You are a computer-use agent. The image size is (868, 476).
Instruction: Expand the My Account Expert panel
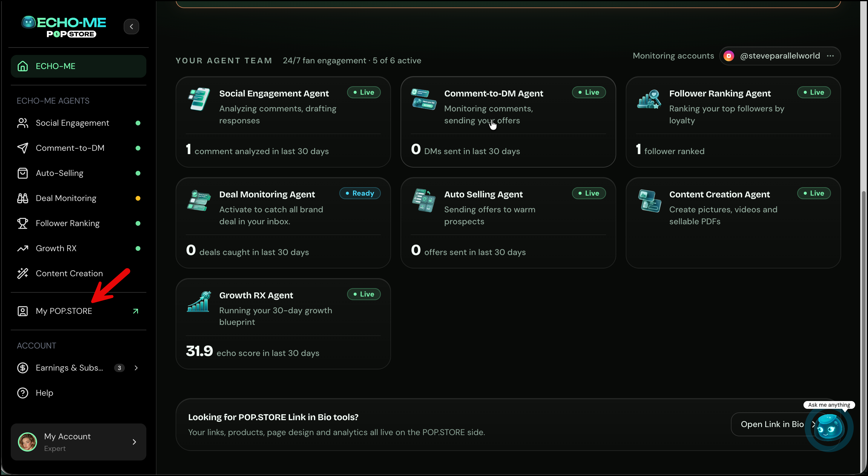pos(79,442)
